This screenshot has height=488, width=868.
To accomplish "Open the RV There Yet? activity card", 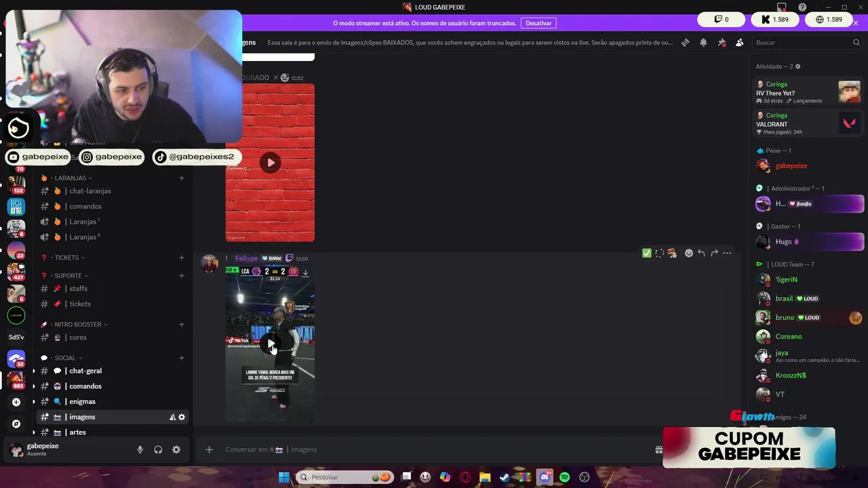I will pos(808,91).
